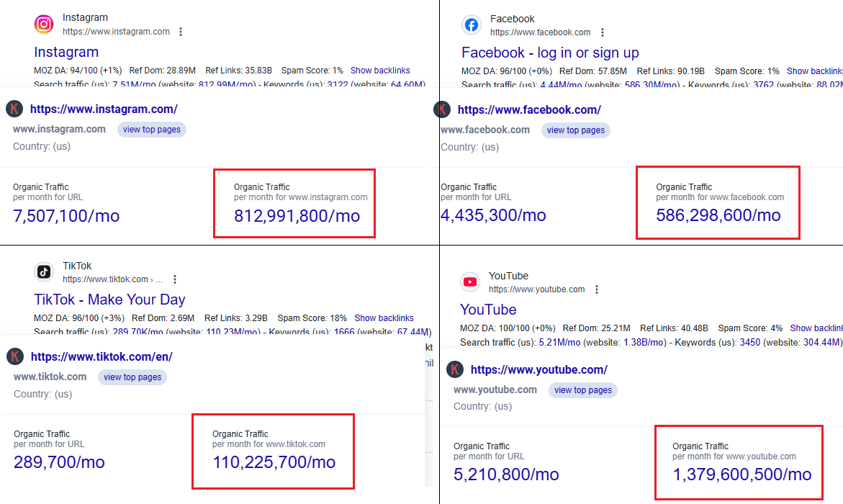Show backlinks for the TikTok result
Viewport: 843px width, 504px height.
[x=384, y=318]
